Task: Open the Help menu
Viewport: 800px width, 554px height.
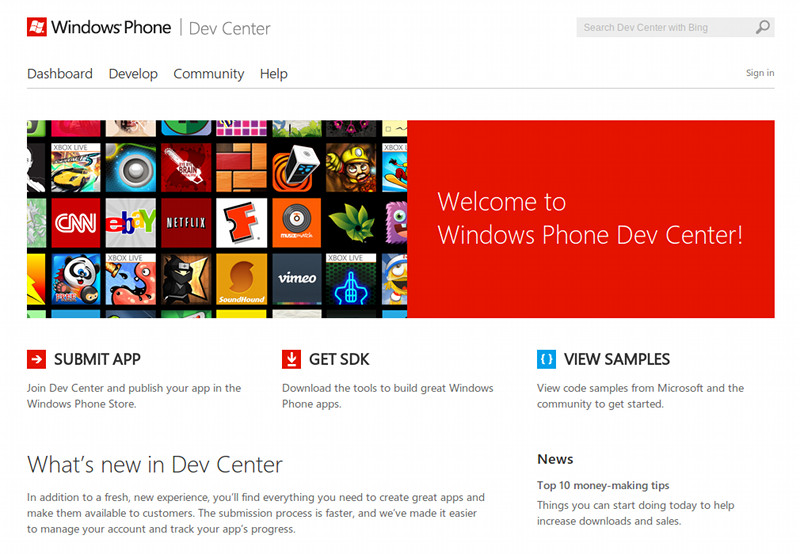Action: pos(273,74)
